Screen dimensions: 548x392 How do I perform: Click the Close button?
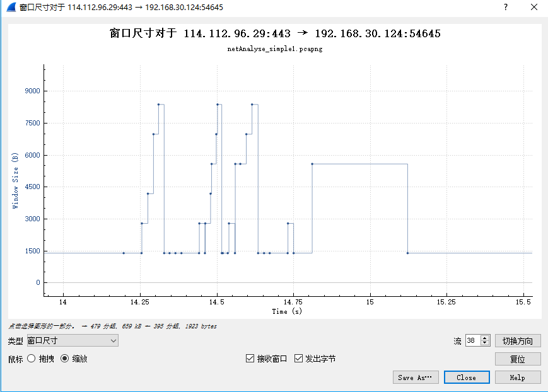[x=467, y=378]
